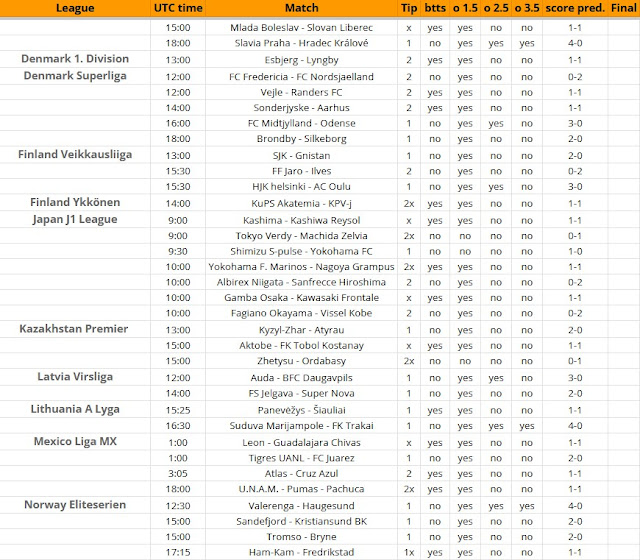Screen dimensions: 640x560
Task: Click the Vejle - Randers FC match
Action: [x=302, y=92]
